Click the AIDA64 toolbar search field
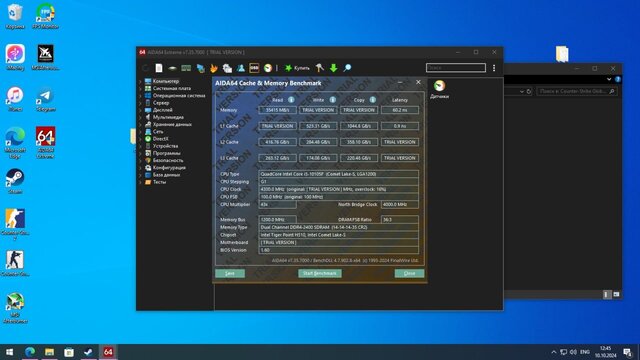The height and width of the screenshot is (360, 640). pos(456,68)
